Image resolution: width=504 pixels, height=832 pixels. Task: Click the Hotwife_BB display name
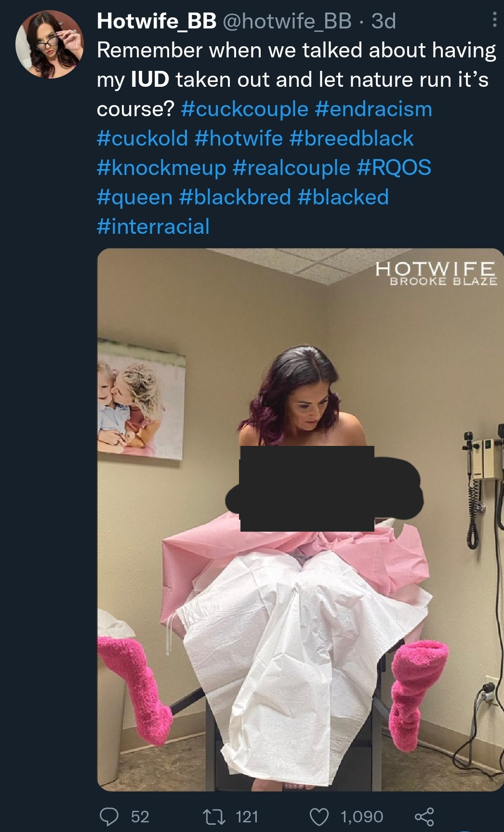click(157, 21)
